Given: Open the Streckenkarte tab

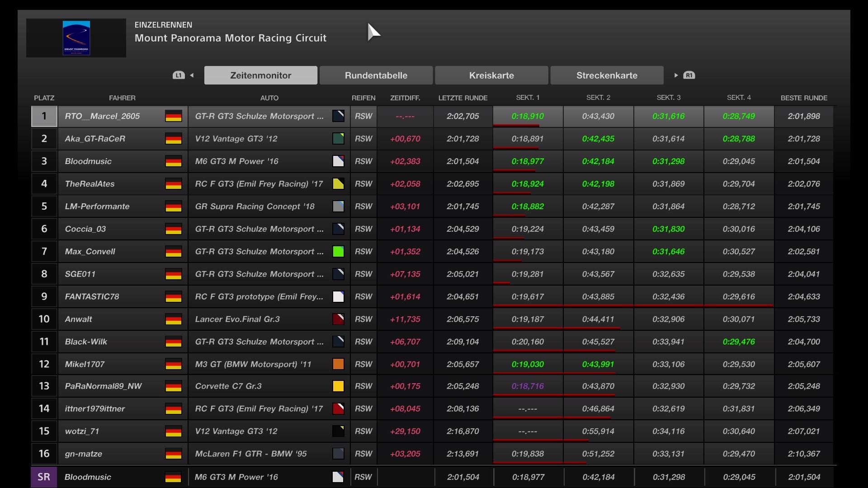Looking at the screenshot, I should click(x=607, y=75).
